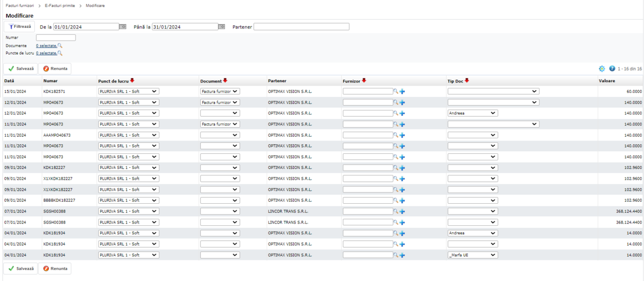
Task: Focus the Partener text field
Action: (x=301, y=27)
